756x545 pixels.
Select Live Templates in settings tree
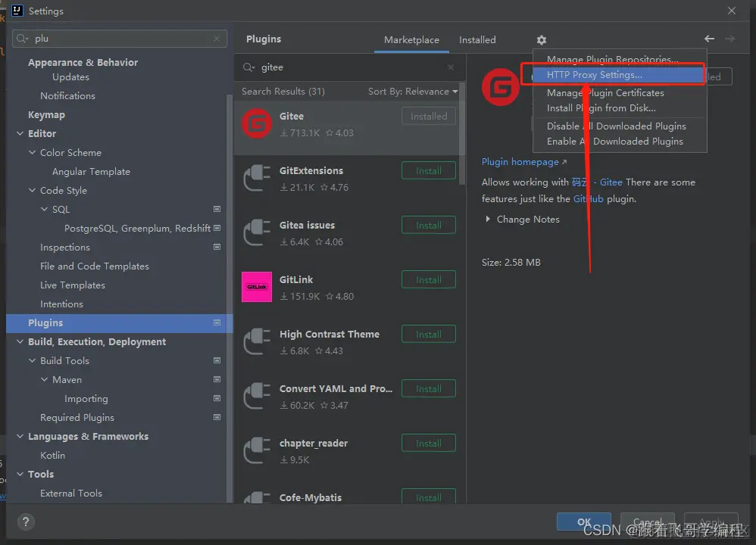[72, 285]
